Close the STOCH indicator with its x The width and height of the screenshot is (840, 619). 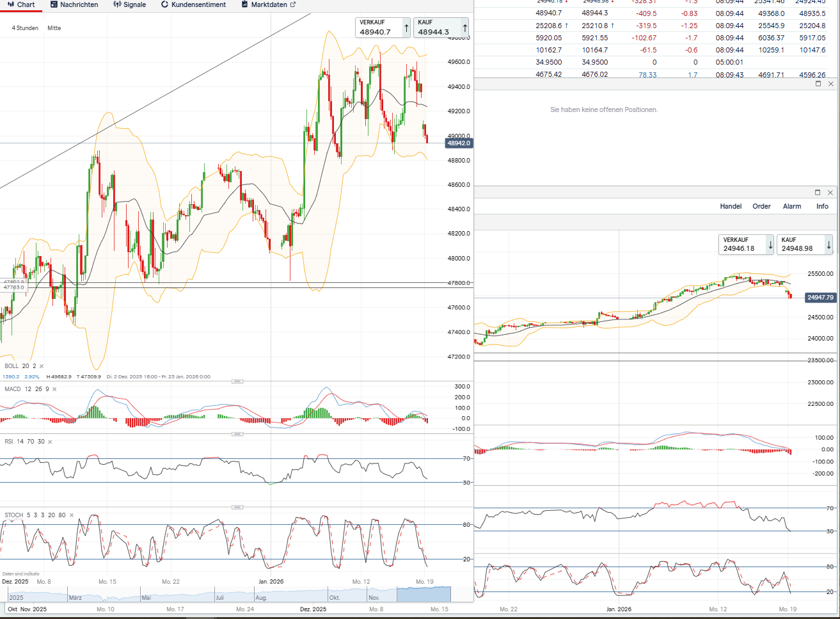click(x=71, y=515)
